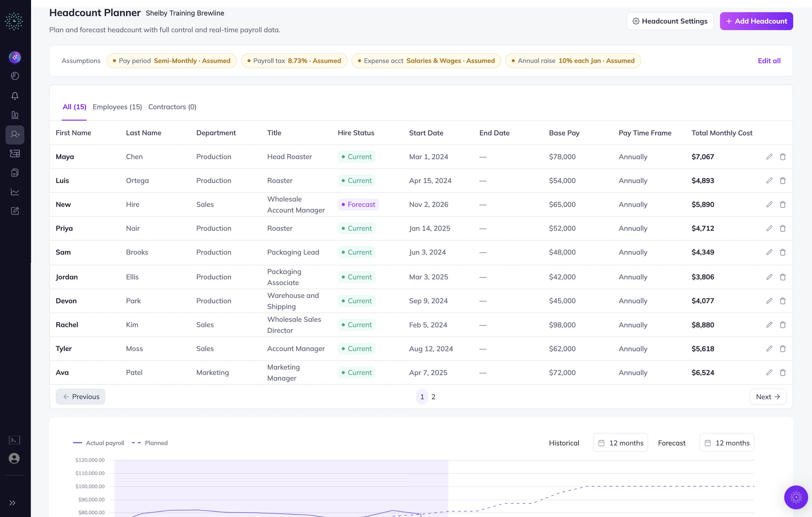812x517 pixels.
Task: Switch to the All (15) tab
Action: [74, 107]
